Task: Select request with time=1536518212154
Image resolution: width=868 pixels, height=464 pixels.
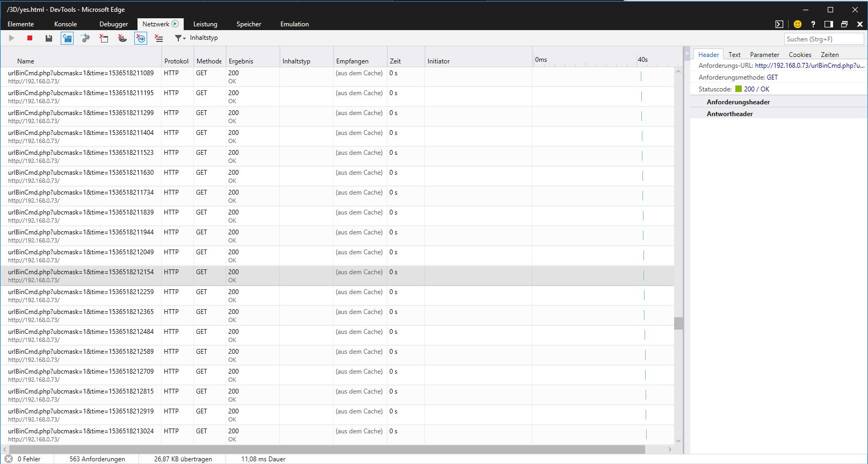Action: click(x=337, y=276)
